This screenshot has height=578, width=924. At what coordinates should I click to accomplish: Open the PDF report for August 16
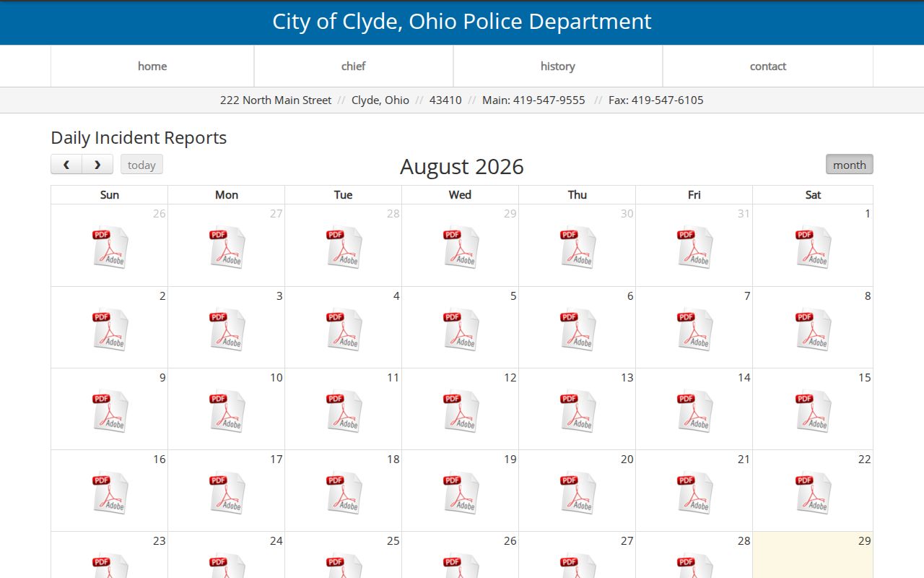(x=110, y=493)
